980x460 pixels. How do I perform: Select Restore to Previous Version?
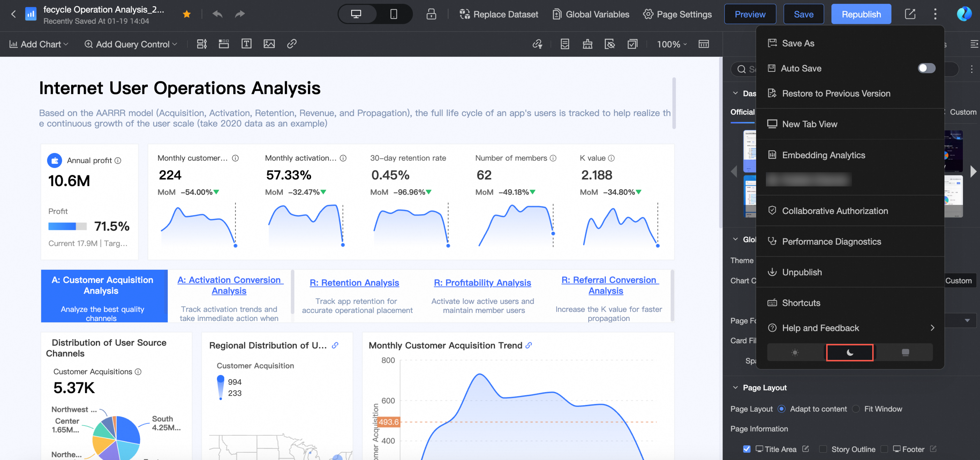point(850,94)
